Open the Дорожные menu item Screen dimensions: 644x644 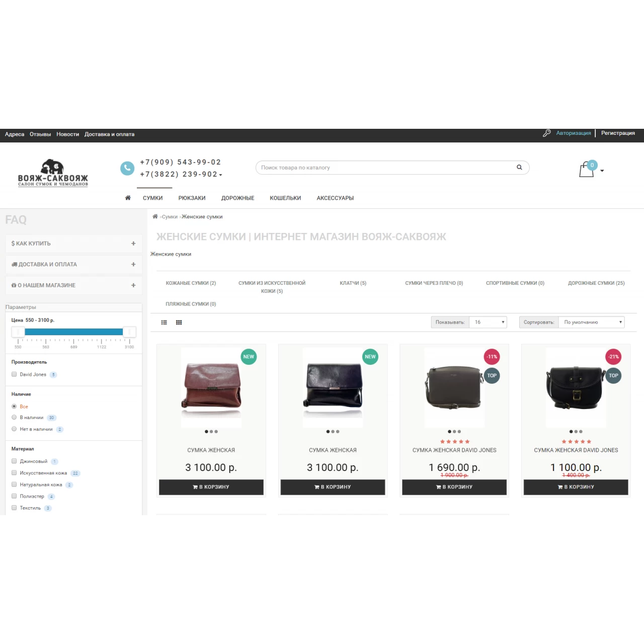click(238, 198)
